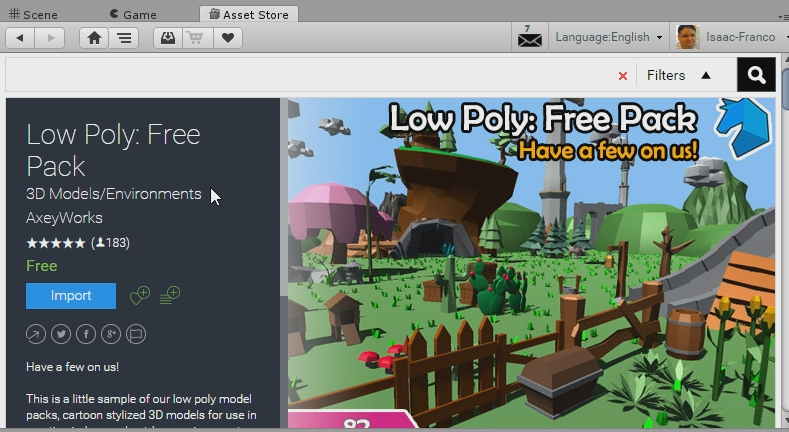Open the comments chat bubble icon
Screen dimensions: 789x432
click(136, 334)
